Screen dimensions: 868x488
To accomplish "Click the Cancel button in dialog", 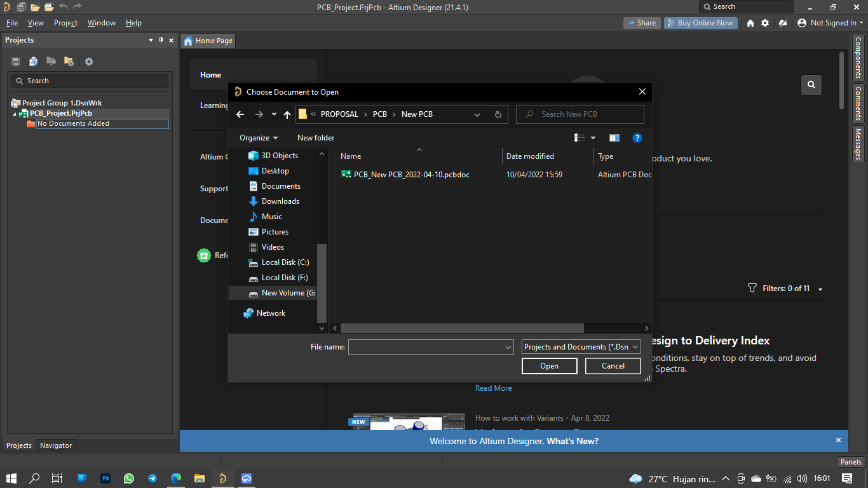I will click(613, 366).
